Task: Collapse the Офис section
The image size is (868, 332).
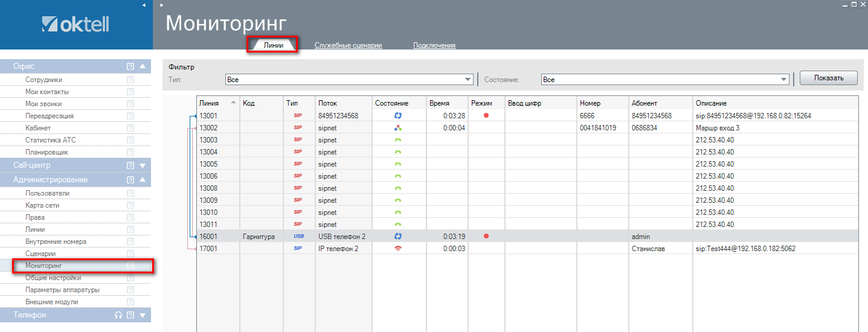Action: tap(143, 66)
